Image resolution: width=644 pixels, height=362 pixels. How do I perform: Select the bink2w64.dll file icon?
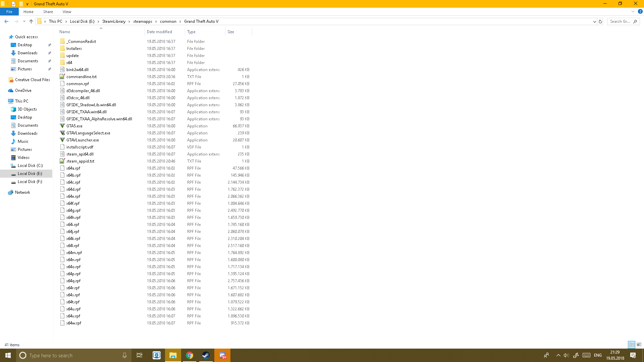point(62,70)
